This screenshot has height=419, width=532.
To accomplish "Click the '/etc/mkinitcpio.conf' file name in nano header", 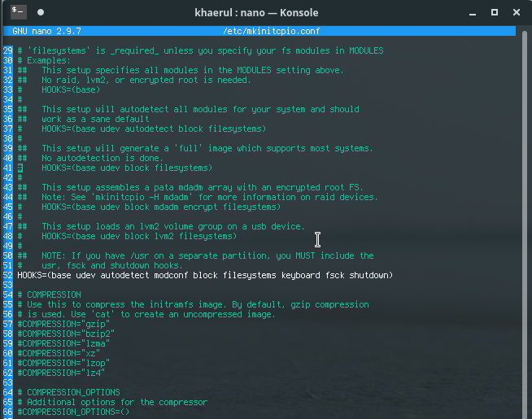I will click(271, 31).
